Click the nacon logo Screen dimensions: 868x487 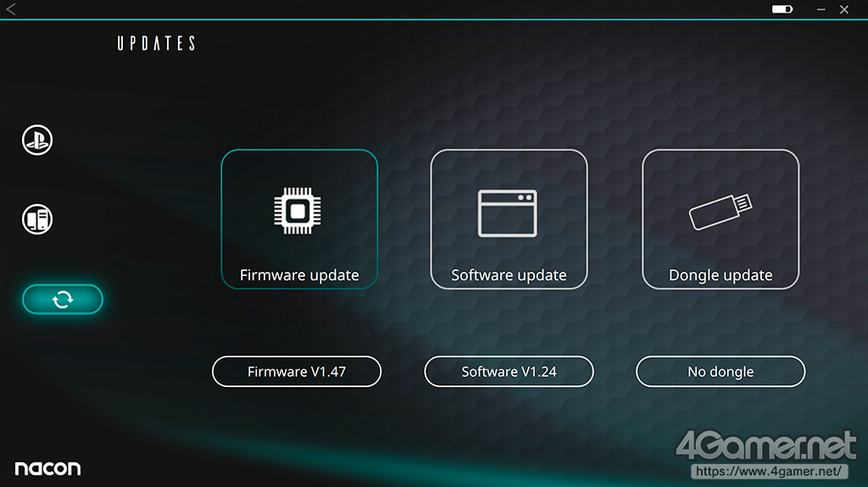(x=47, y=468)
